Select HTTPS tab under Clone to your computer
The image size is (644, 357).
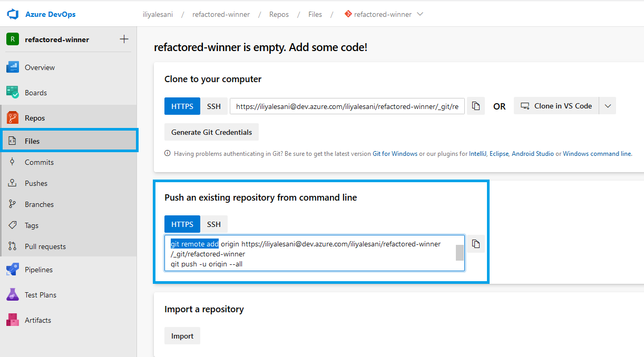click(182, 106)
